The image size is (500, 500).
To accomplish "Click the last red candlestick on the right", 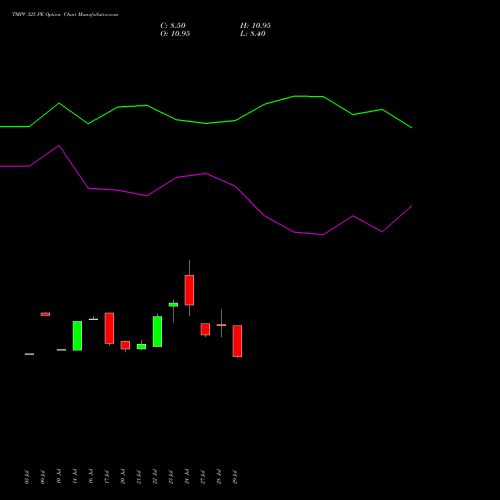I will [x=237, y=341].
